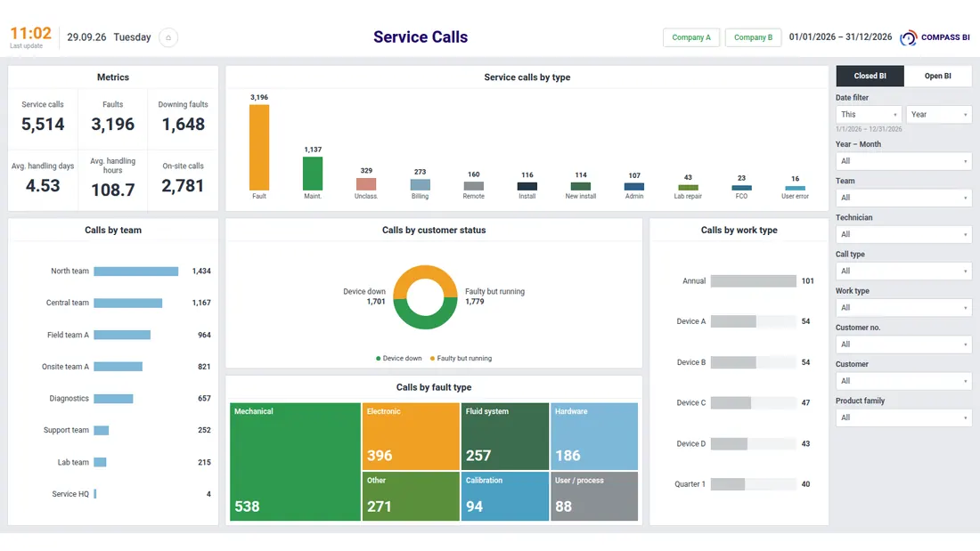Toggle Faulty but running legend entry
The width and height of the screenshot is (980, 551).
coord(461,359)
